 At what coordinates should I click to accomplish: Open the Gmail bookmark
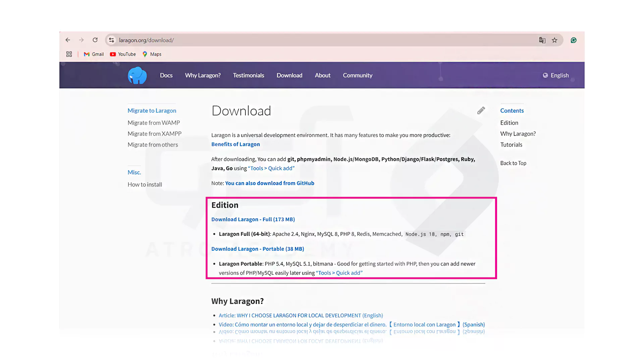point(94,54)
